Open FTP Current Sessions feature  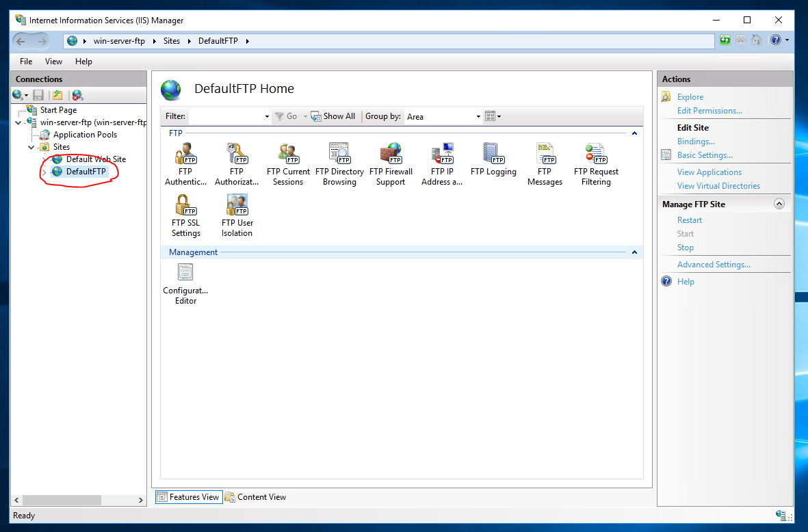[x=288, y=164]
